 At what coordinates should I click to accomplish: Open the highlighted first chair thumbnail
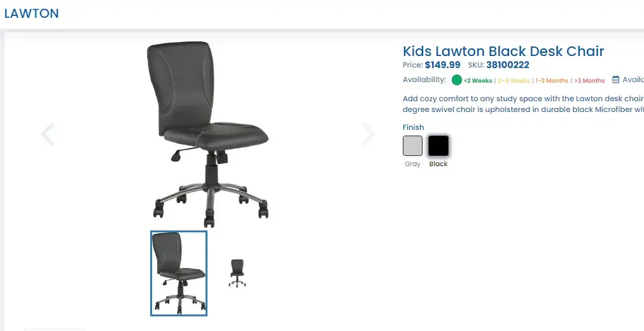pyautogui.click(x=179, y=273)
